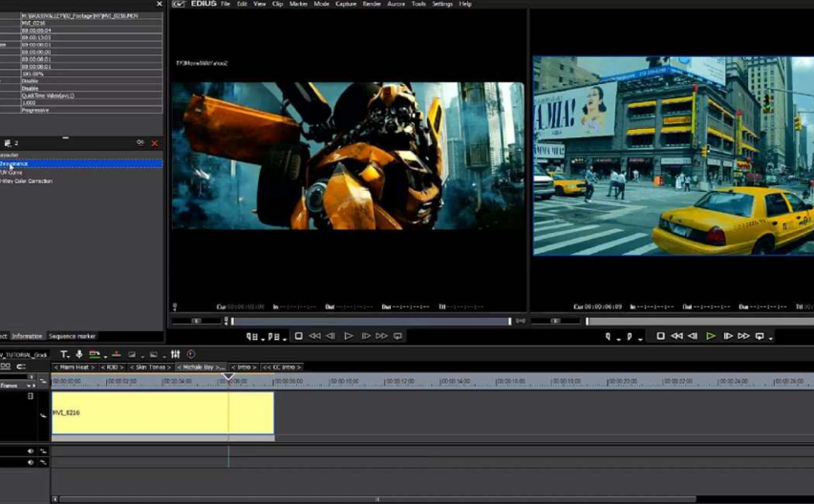Click Rewind in the player monitor
Image resolution: width=814 pixels, height=504 pixels.
pos(314,336)
